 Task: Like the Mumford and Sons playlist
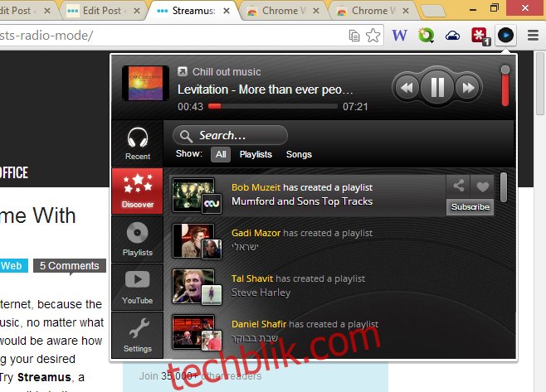[482, 186]
